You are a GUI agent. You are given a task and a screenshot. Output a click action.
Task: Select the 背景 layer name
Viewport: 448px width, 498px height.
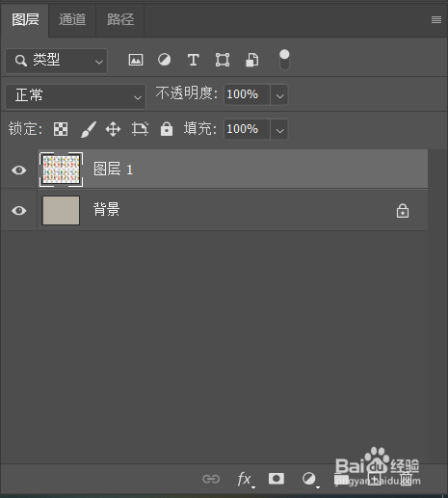[x=107, y=210]
